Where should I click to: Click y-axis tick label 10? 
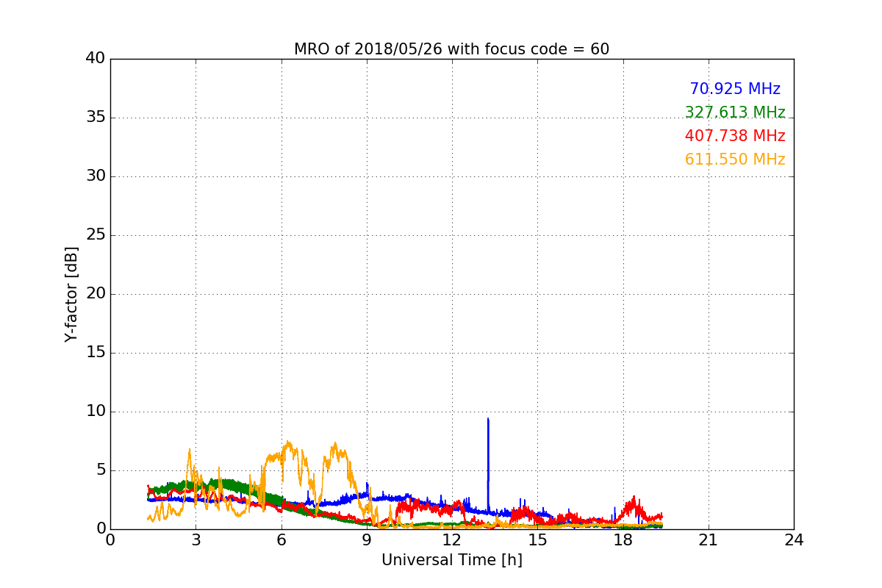click(x=96, y=412)
